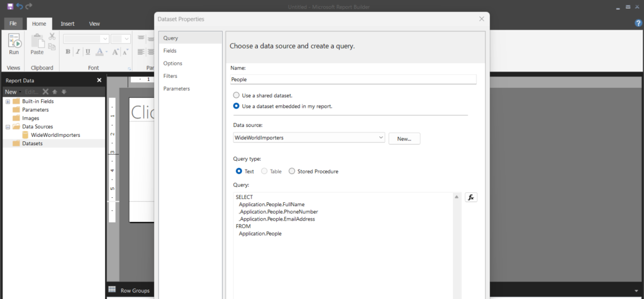This screenshot has height=299, width=644.
Task: Expand the Built-in Fields node
Action: [x=8, y=101]
